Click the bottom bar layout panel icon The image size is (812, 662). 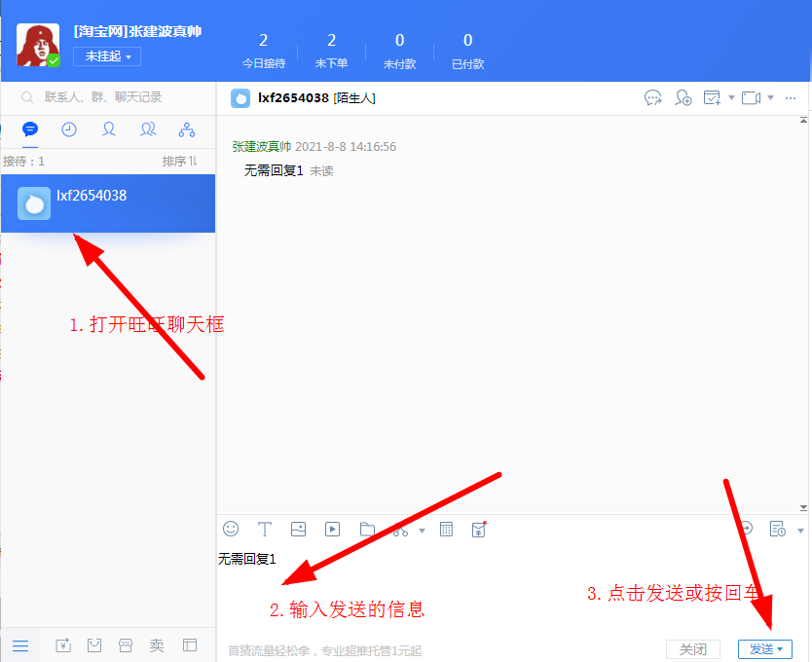[x=190, y=645]
